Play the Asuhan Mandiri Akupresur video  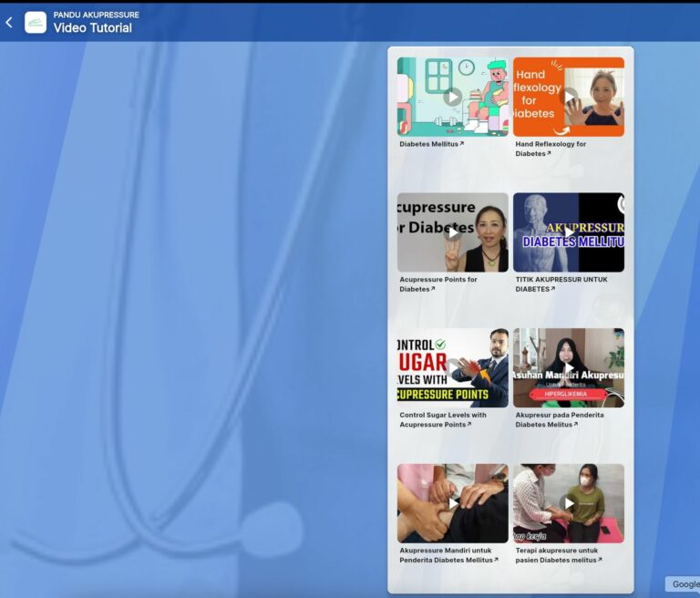pos(569,367)
